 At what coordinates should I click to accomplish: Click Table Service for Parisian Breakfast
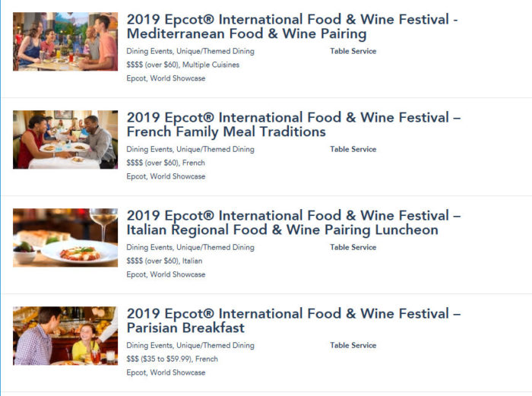pos(353,346)
